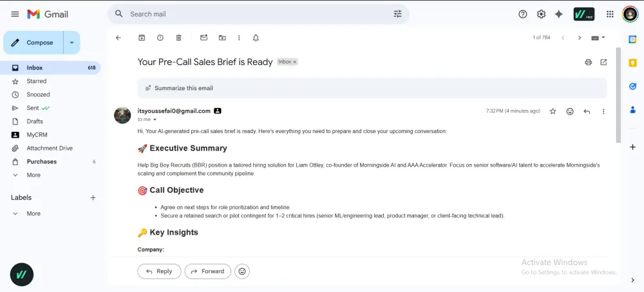Open search filter options icon
The height and width of the screenshot is (292, 644).
(397, 14)
